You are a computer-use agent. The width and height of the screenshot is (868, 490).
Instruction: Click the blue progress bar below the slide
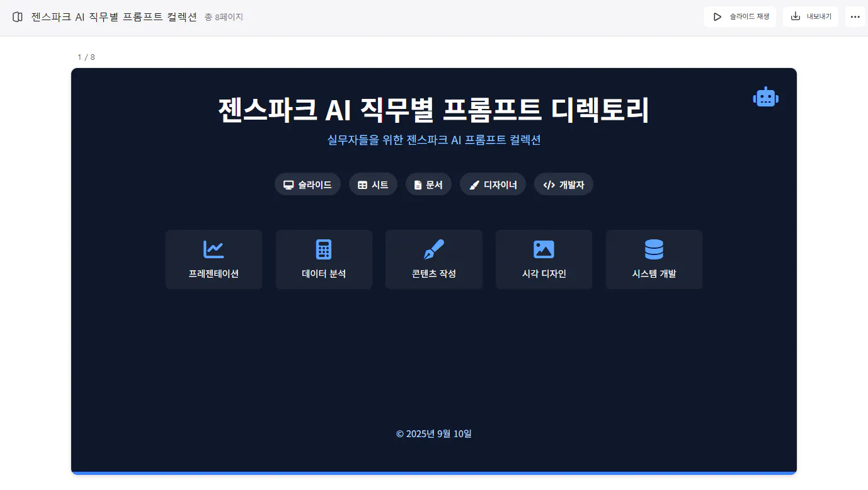434,470
